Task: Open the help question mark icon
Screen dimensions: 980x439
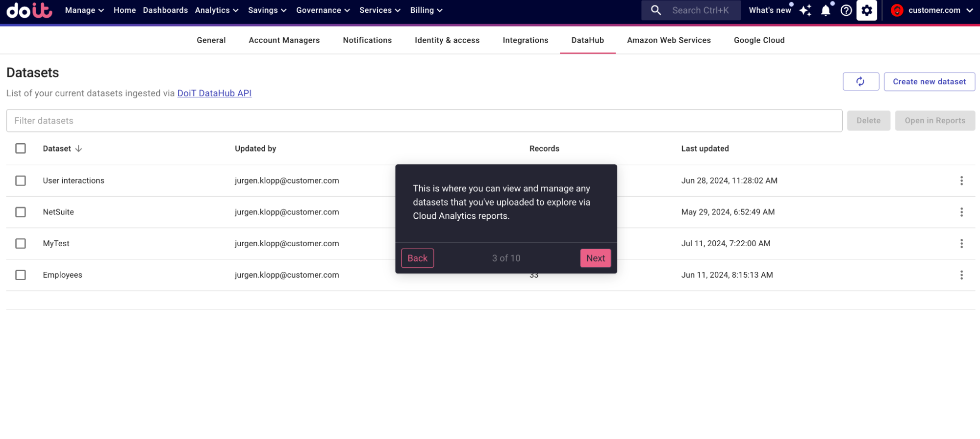Action: 846,10
